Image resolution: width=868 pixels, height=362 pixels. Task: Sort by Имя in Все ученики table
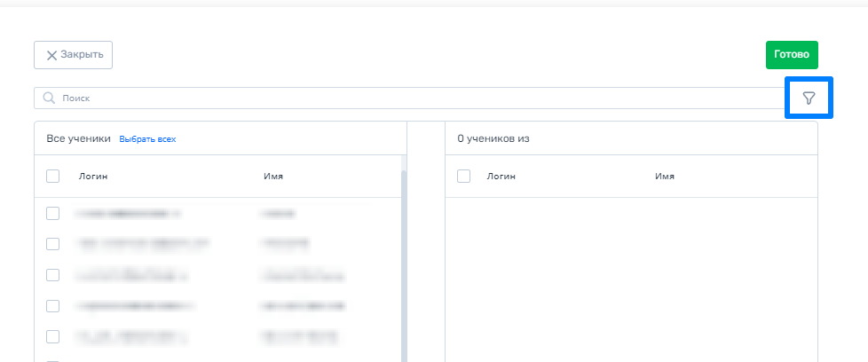[x=273, y=177]
